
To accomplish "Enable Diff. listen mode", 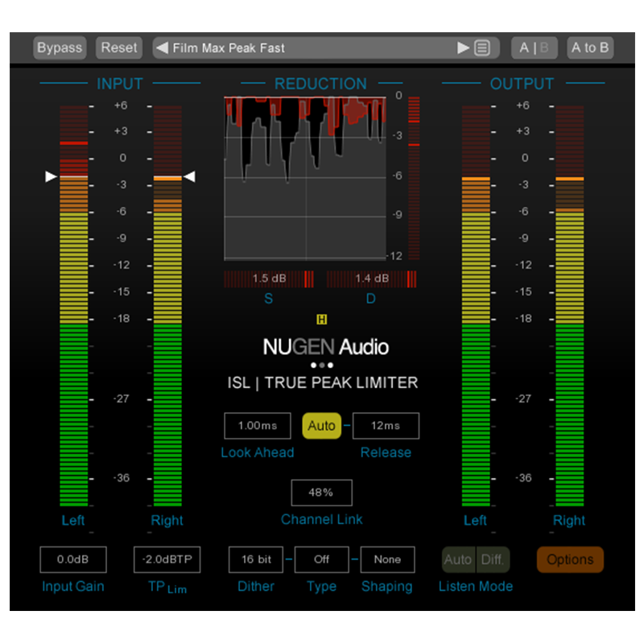I will [493, 559].
